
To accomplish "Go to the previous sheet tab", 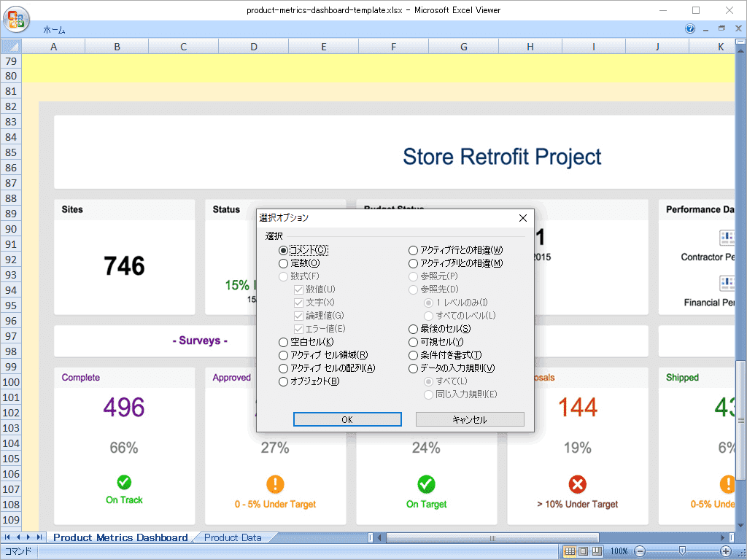I will pos(18,537).
